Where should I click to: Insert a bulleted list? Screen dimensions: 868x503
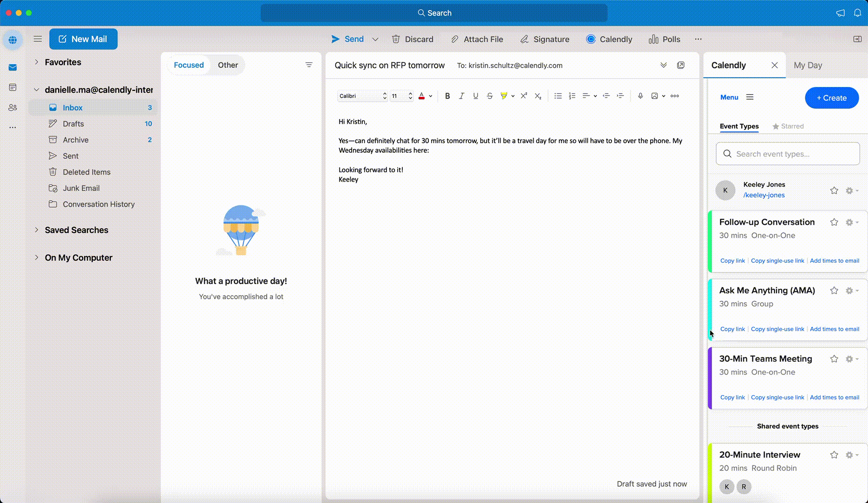(558, 96)
